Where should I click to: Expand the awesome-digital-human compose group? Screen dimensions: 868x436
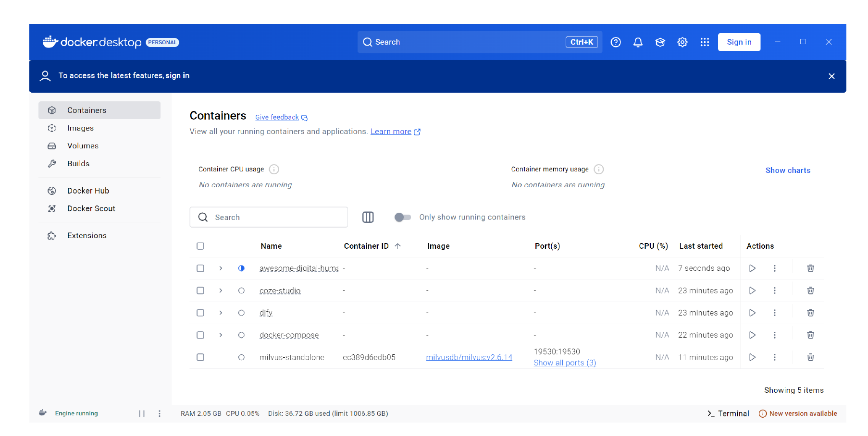(221, 268)
